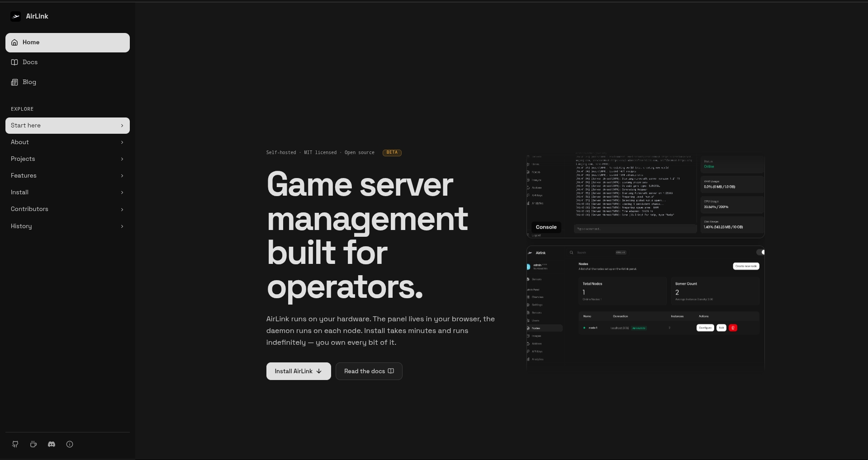
Task: Click the 'Self-hosted · MIT licensed · Open source' tagline
Action: coord(320,153)
